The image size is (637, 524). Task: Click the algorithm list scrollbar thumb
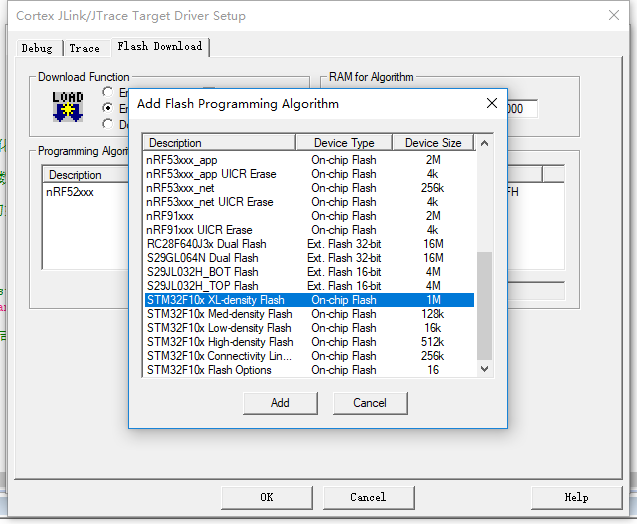[x=484, y=306]
